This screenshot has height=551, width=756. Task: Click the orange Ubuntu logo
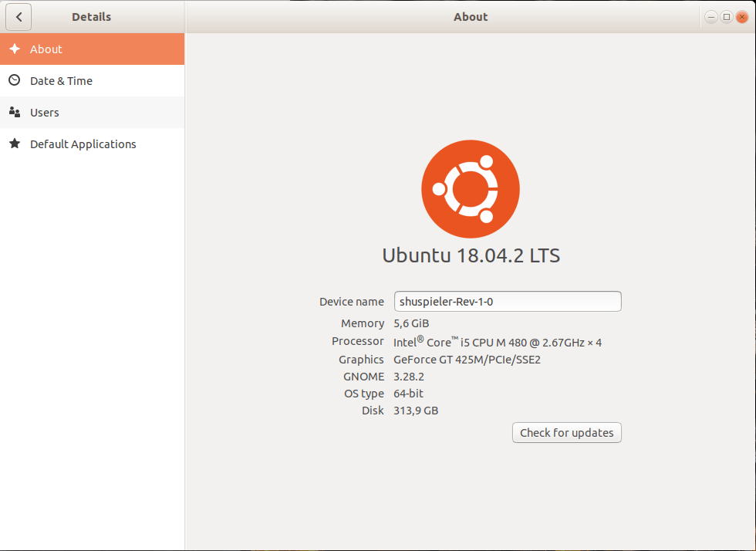pos(470,189)
